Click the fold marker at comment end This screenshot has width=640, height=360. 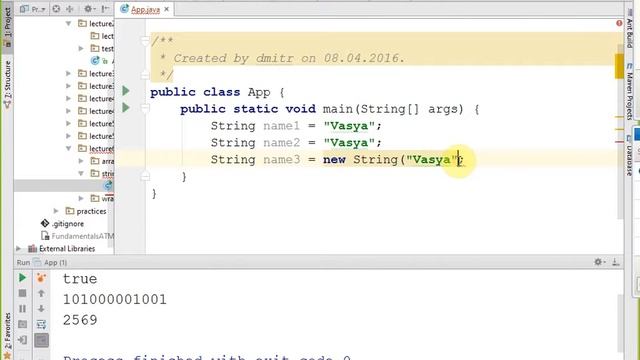145,75
